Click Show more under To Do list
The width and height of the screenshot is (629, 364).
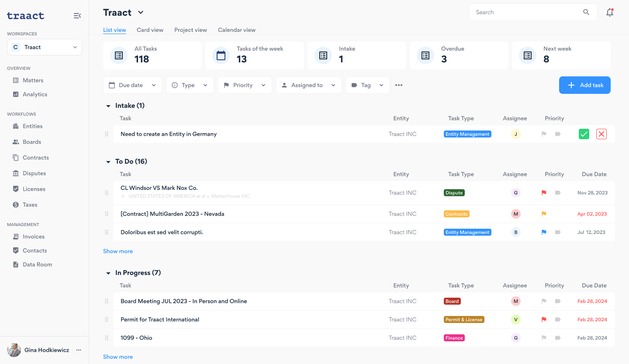coord(118,251)
